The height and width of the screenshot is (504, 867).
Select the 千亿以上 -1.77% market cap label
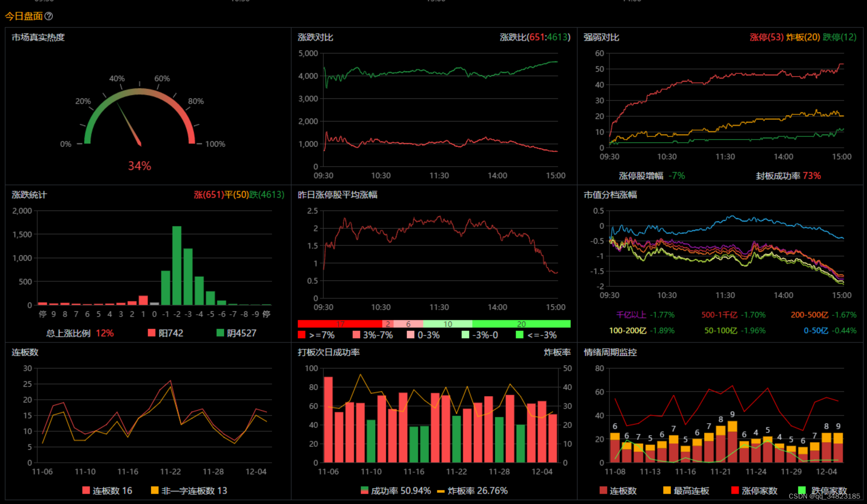click(645, 315)
